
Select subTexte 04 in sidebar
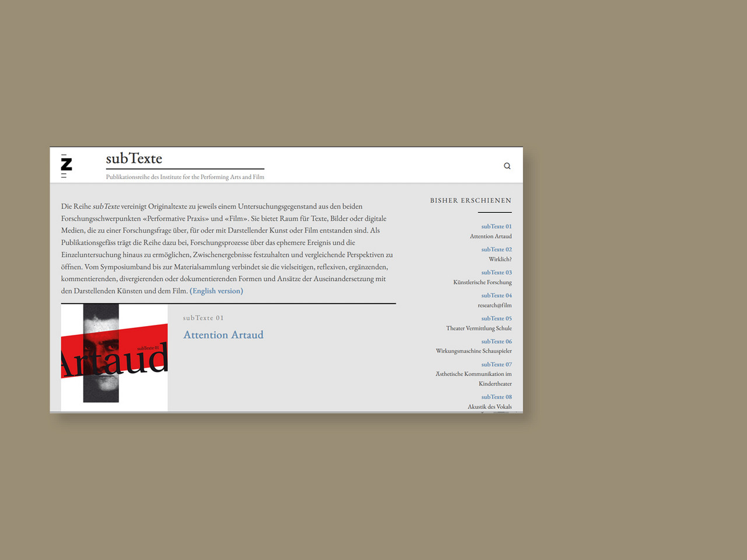[x=496, y=295]
